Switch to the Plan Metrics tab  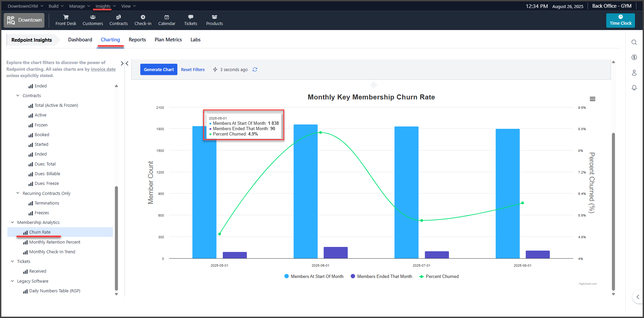click(x=168, y=40)
